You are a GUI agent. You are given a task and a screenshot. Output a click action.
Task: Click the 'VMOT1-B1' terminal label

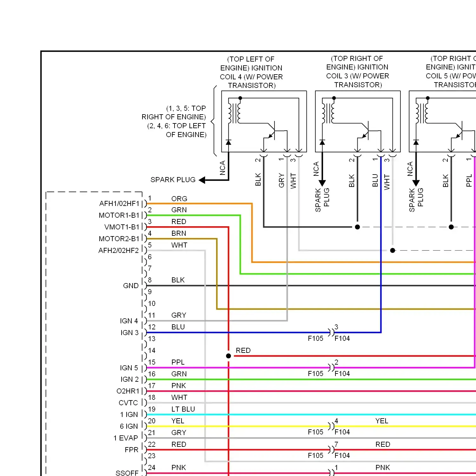point(122,227)
